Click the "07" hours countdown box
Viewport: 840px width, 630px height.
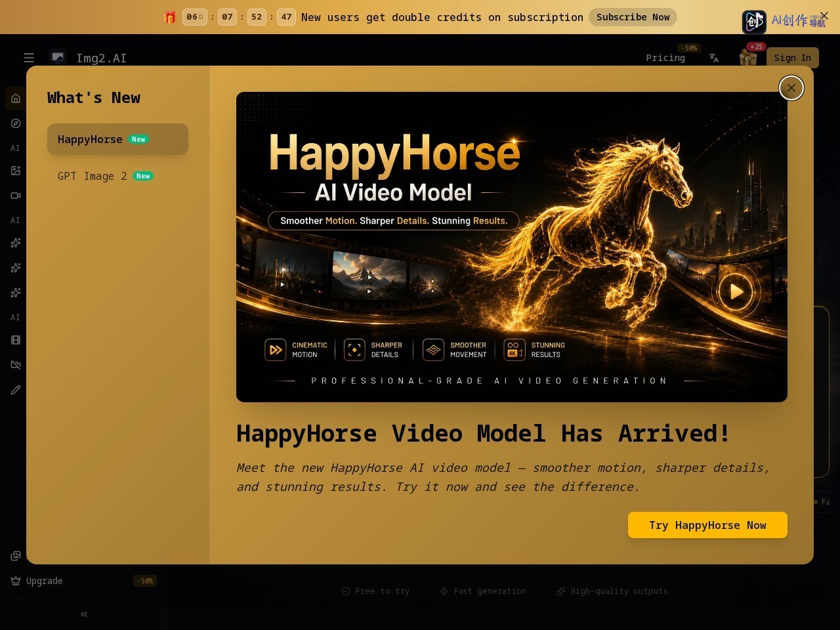click(x=227, y=17)
